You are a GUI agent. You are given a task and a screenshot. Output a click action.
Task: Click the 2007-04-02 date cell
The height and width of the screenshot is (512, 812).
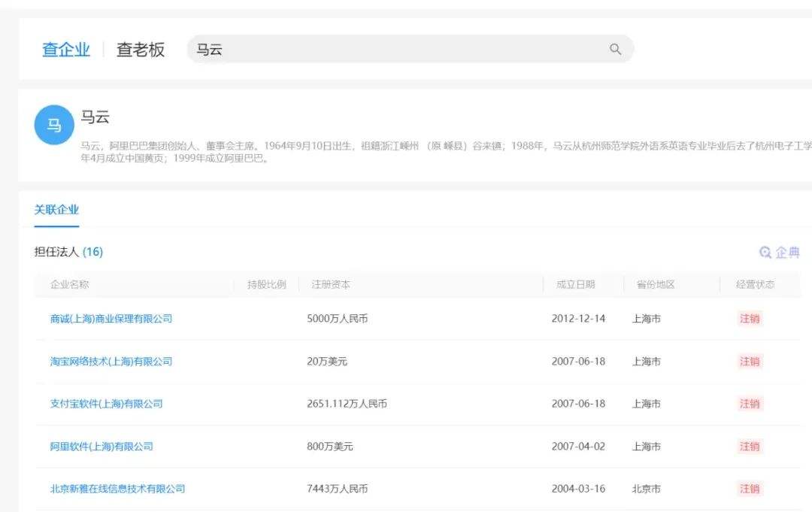click(x=578, y=447)
